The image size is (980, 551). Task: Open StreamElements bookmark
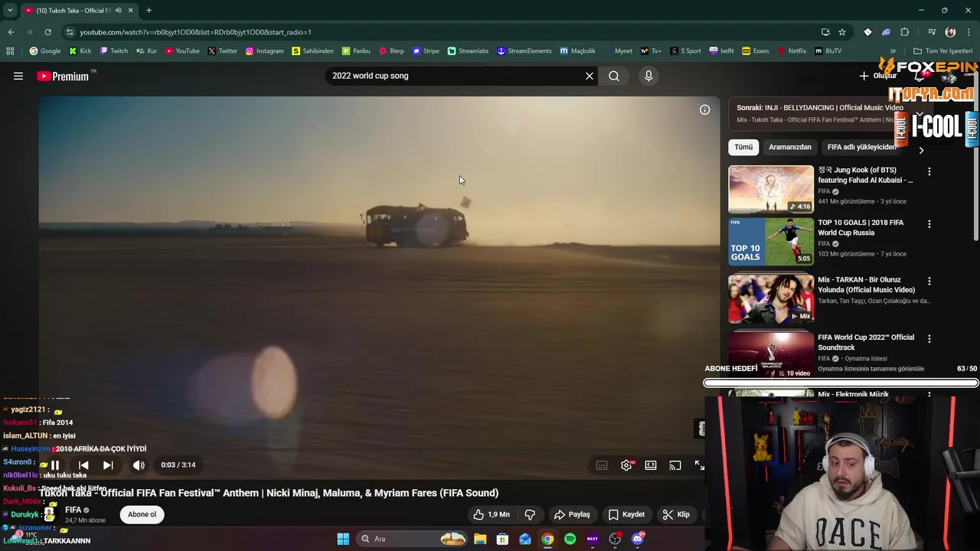click(x=524, y=51)
